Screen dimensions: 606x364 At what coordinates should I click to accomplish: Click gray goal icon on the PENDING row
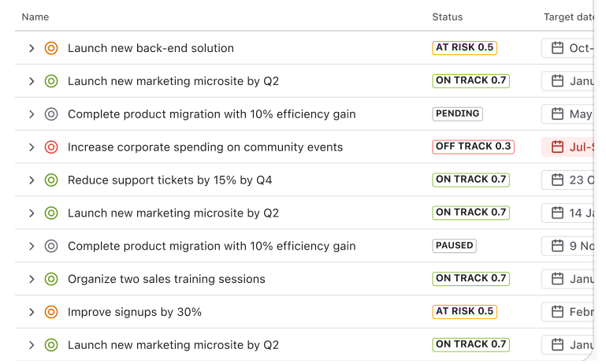51,114
